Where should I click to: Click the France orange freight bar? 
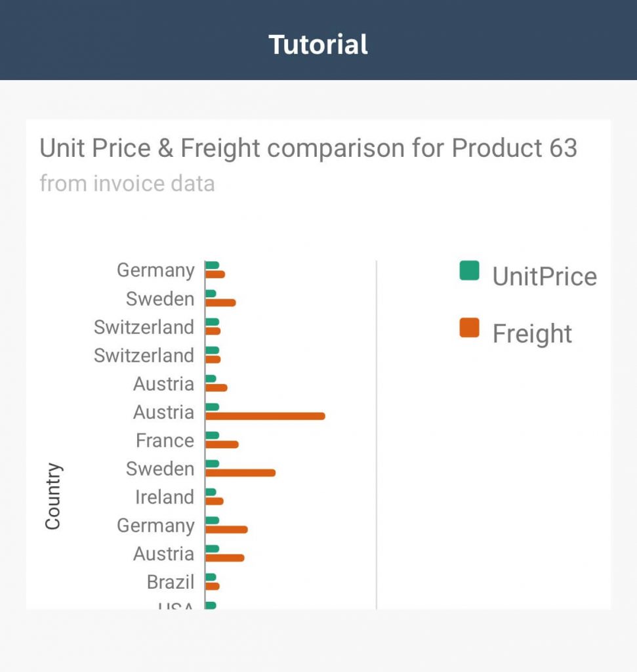click(222, 444)
